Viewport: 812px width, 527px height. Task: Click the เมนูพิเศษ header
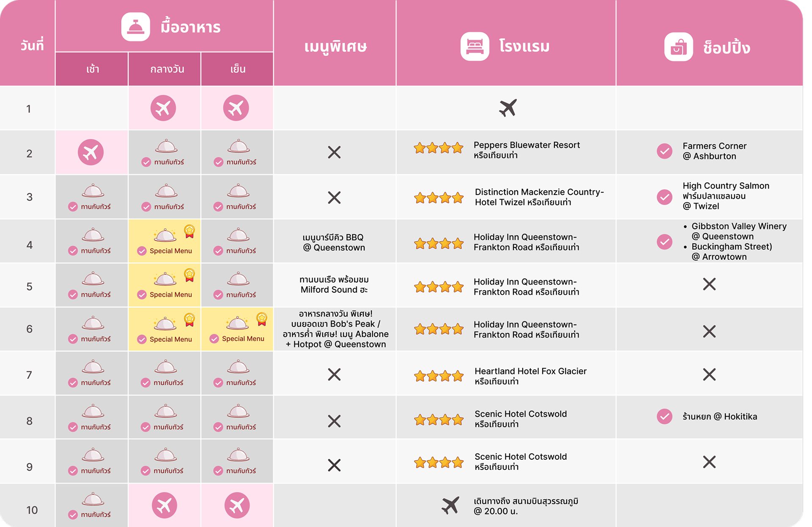point(335,46)
